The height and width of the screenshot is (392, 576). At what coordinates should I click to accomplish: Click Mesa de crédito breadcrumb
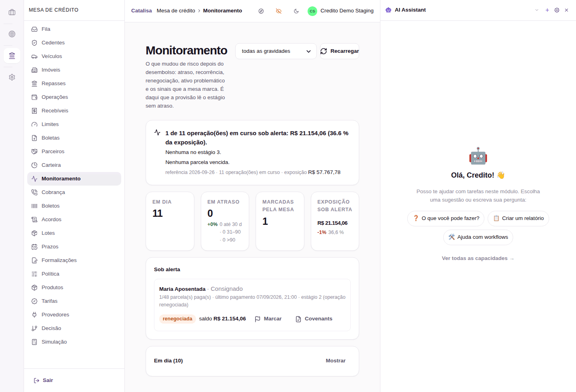tap(176, 11)
